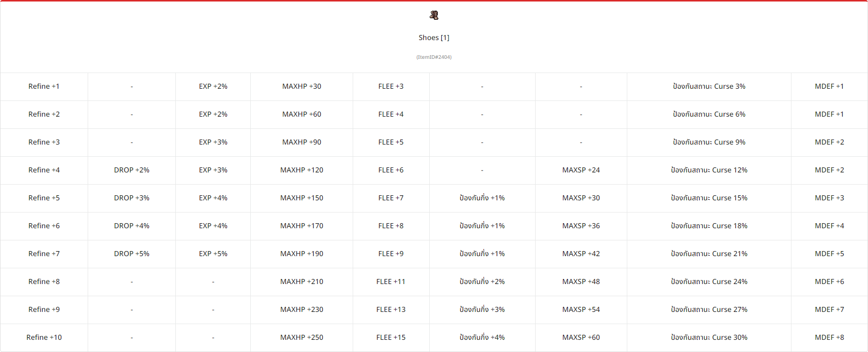Click the Shoes [1] item title

coord(434,38)
